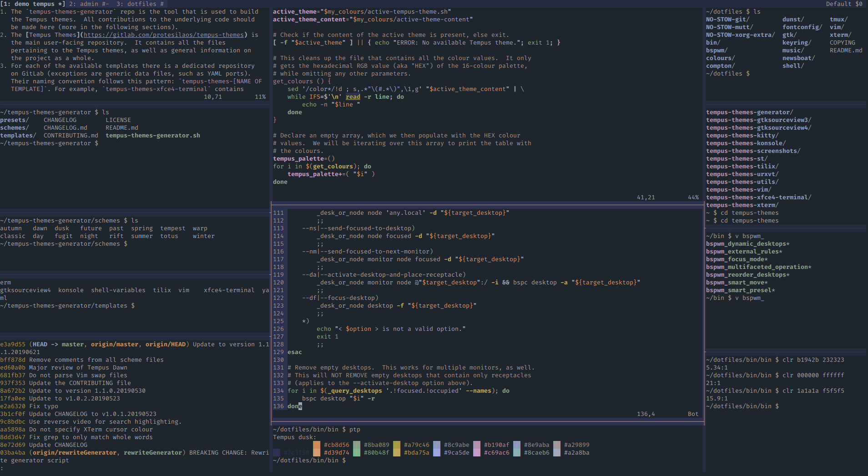
Task: Click the #a2a8ba grey swatch
Action: [557, 452]
